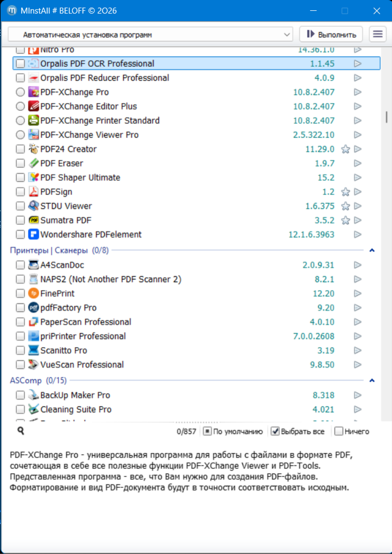Click the PDF Shaper Ultimate icon
This screenshot has height=554, width=392.
pyautogui.click(x=34, y=178)
